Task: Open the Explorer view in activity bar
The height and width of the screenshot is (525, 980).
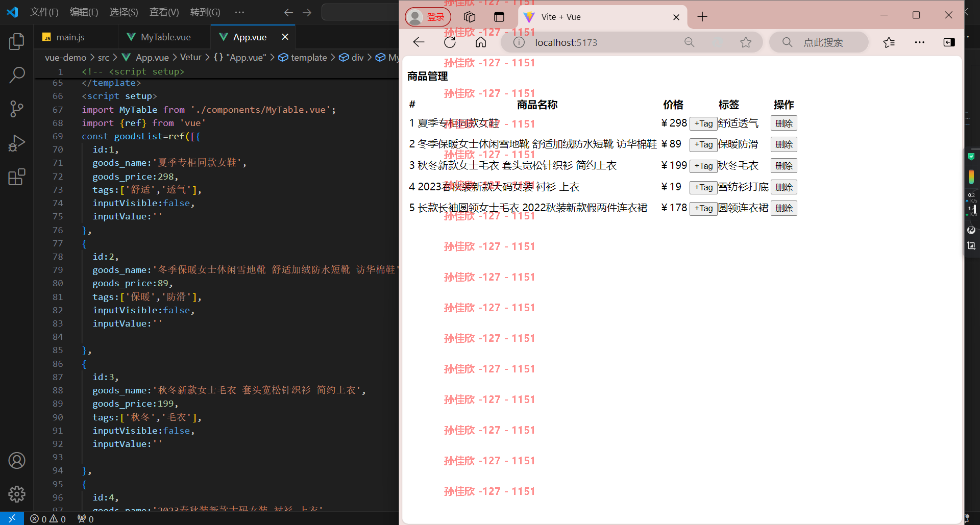Action: coord(16,41)
